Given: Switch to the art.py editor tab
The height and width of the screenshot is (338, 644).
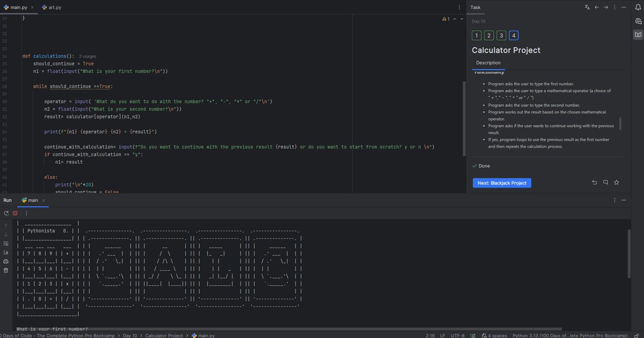Looking at the screenshot, I should (x=52, y=8).
